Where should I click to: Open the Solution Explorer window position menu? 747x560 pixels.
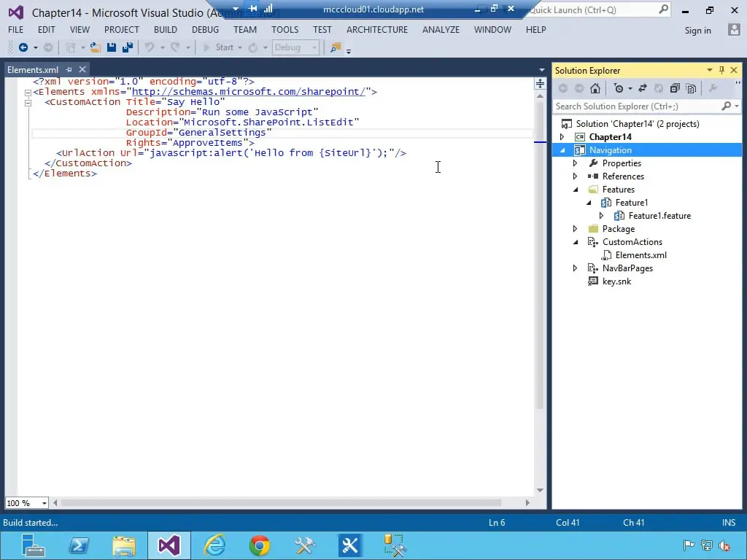point(709,70)
